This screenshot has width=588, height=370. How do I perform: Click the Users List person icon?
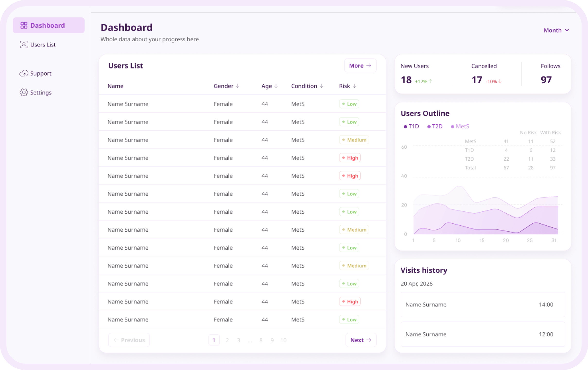tap(24, 45)
